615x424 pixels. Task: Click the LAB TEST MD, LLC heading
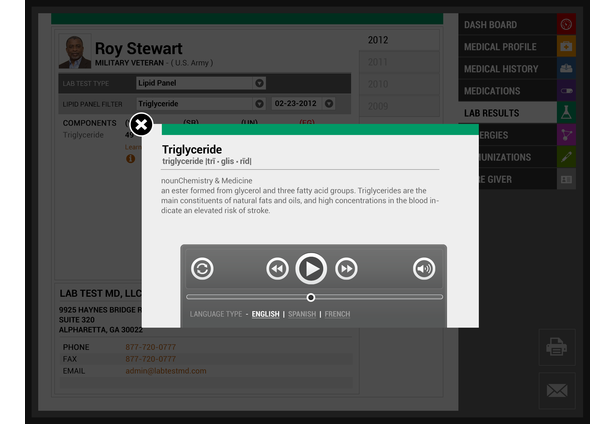tap(100, 293)
